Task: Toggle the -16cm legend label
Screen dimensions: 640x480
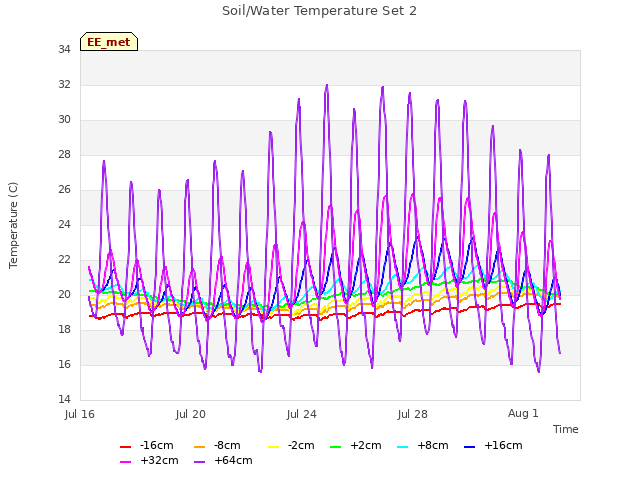Action: tap(156, 445)
